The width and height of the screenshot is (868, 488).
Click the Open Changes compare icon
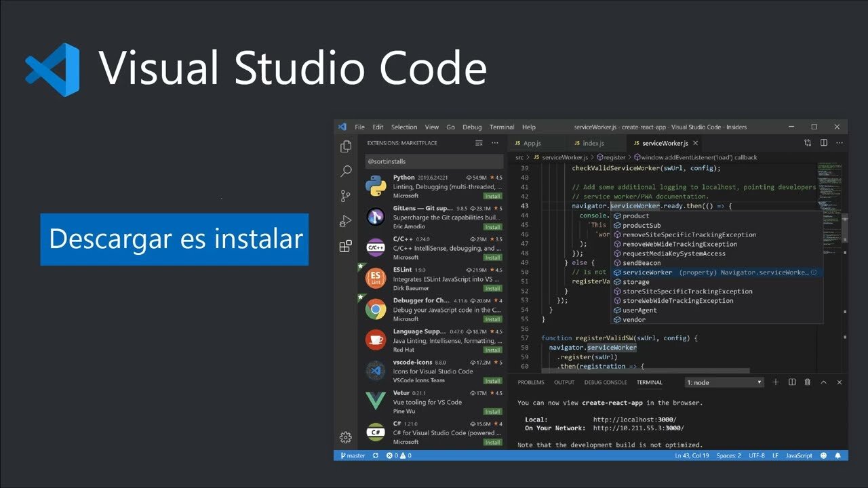tap(808, 143)
